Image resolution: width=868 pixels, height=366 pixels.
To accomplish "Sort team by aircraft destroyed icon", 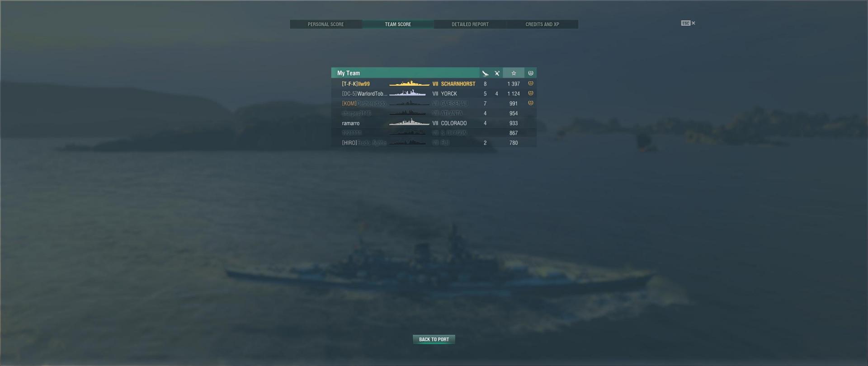I will [497, 73].
